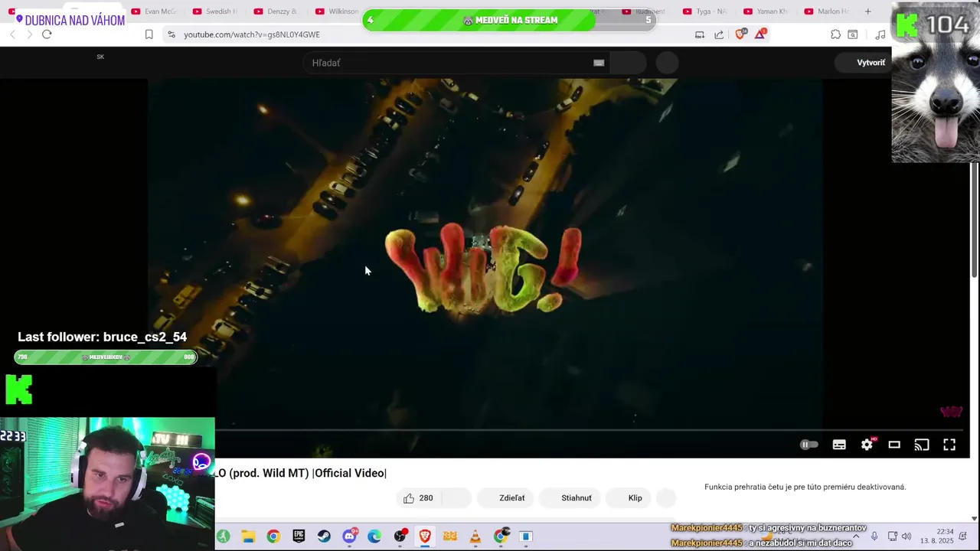
Task: Open a new browser tab with plus
Action: pyautogui.click(x=867, y=11)
